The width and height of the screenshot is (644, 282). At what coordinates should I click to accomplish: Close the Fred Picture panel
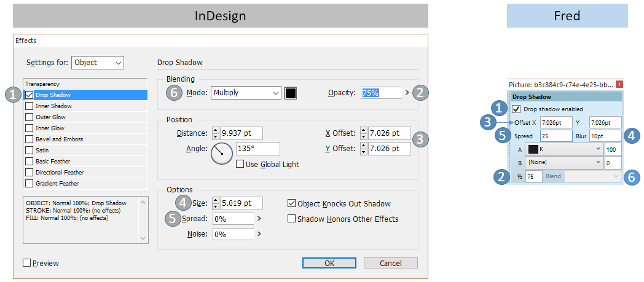click(619, 85)
